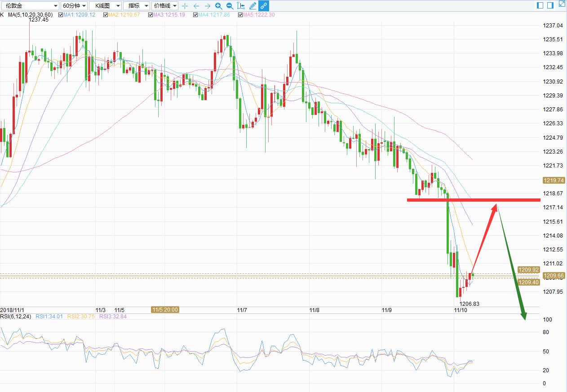567x392 pixels.
Task: Click the price axis scale adjust icon
Action: click(241, 6)
